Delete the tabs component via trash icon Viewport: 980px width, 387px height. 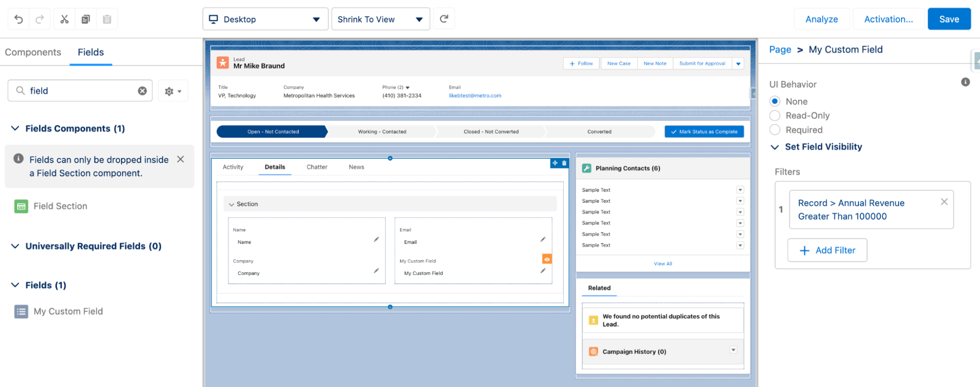(564, 163)
